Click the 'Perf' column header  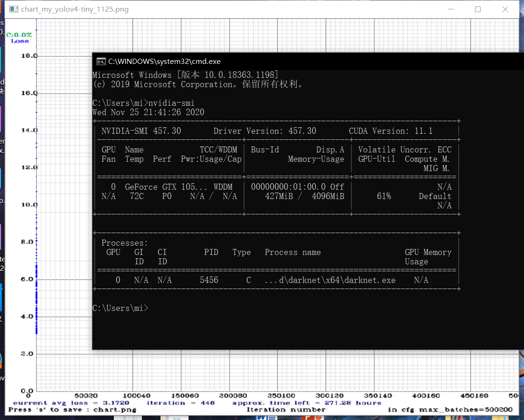click(162, 159)
